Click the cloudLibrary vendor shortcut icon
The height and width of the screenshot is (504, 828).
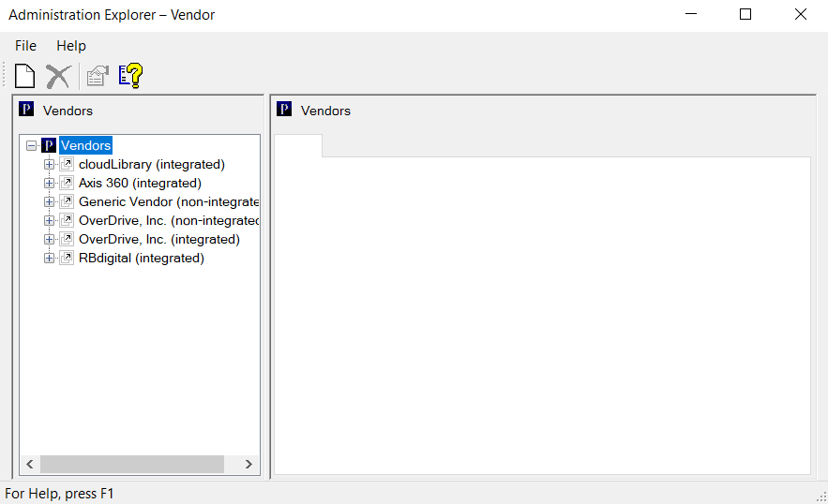point(67,165)
